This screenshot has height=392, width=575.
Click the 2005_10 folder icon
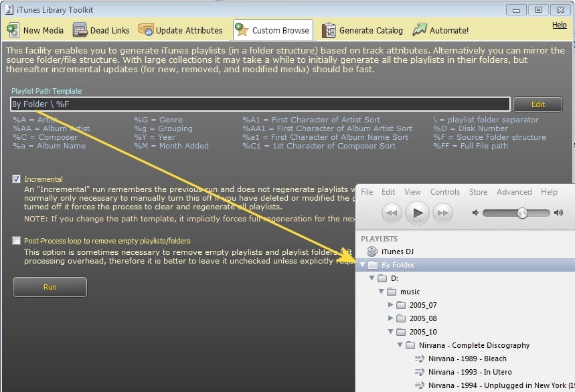point(401,332)
